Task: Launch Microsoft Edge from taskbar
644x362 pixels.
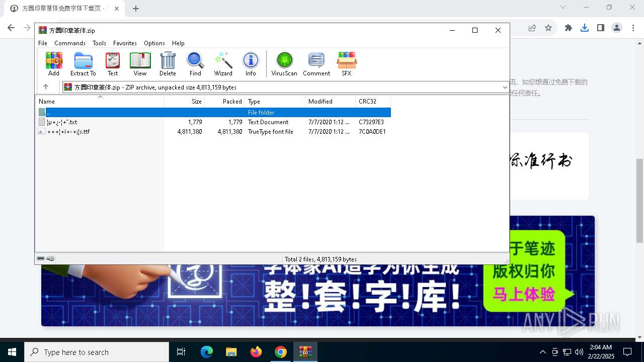Action: tap(207, 352)
